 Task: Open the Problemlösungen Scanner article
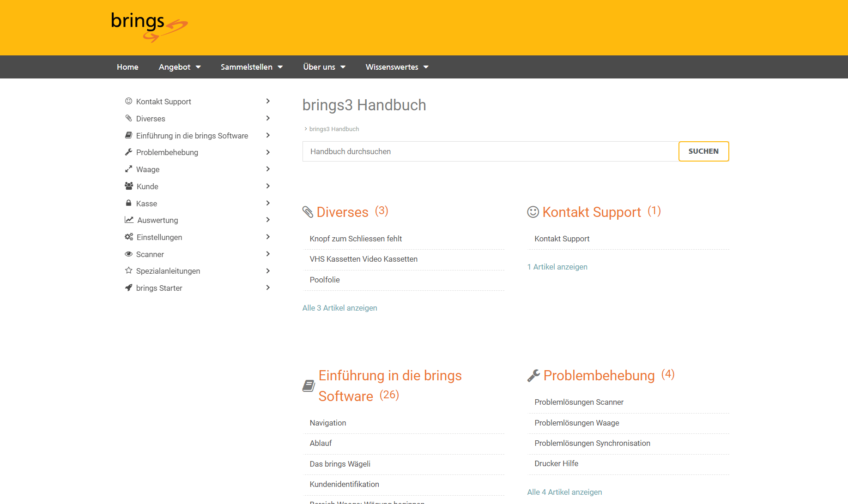tap(579, 402)
